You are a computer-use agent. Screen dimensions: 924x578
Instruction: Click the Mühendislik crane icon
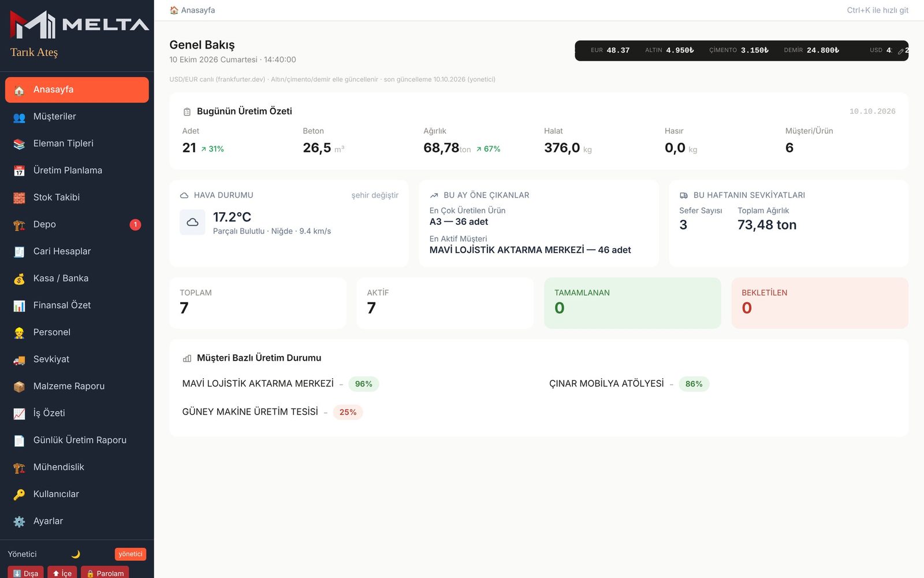tap(19, 468)
